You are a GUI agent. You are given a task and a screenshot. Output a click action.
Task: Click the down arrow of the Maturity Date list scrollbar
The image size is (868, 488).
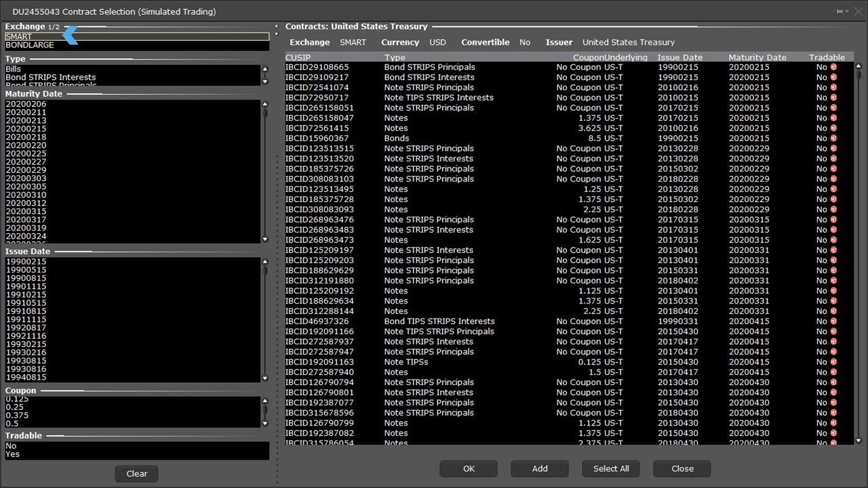pyautogui.click(x=265, y=239)
